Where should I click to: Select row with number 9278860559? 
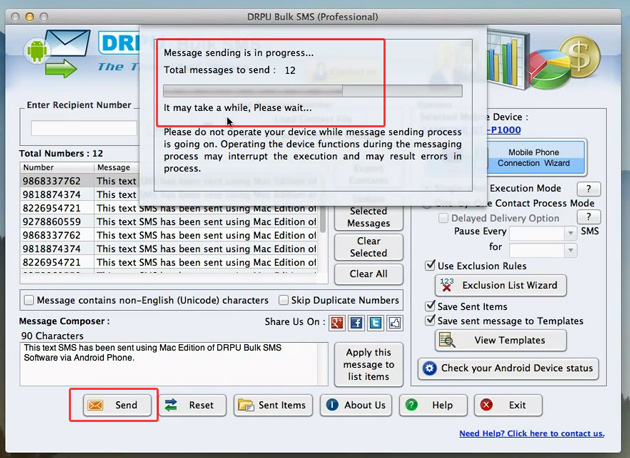169,221
